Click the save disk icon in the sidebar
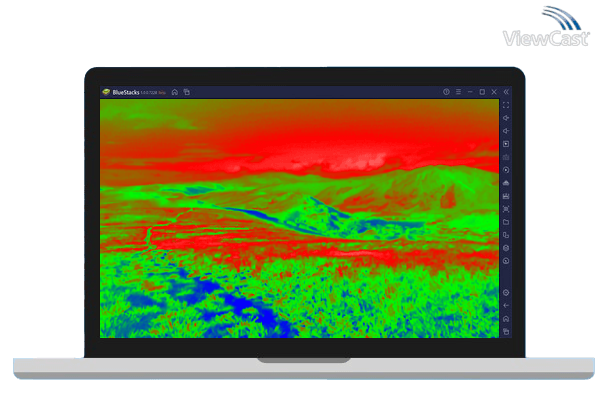 click(506, 196)
